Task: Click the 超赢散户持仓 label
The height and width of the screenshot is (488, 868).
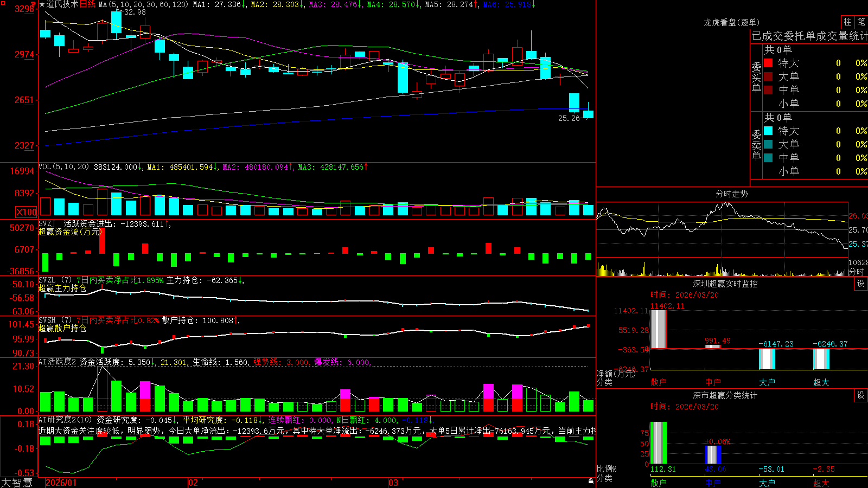Action: click(62, 328)
